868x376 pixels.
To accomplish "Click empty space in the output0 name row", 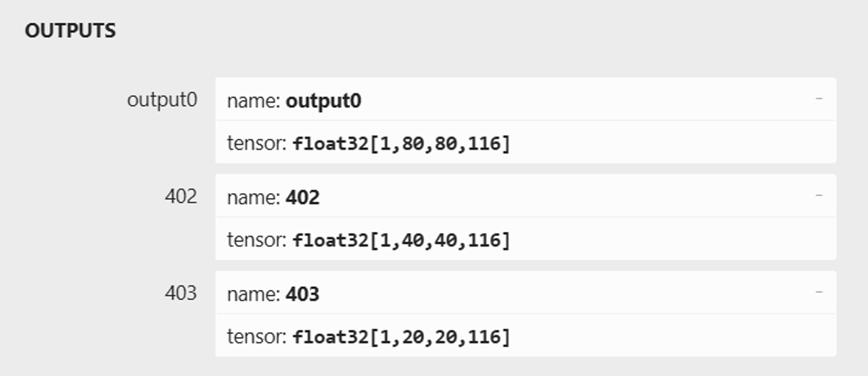I will [579, 100].
